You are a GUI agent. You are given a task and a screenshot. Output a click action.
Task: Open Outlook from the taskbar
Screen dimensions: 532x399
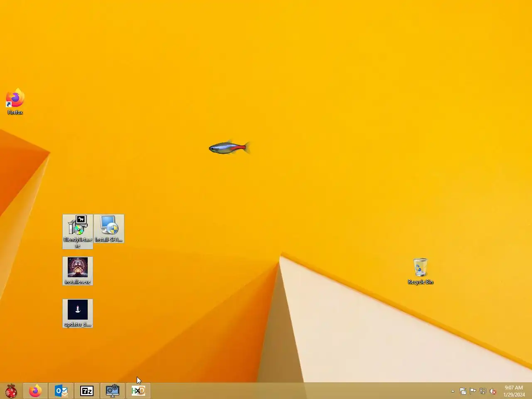61,391
